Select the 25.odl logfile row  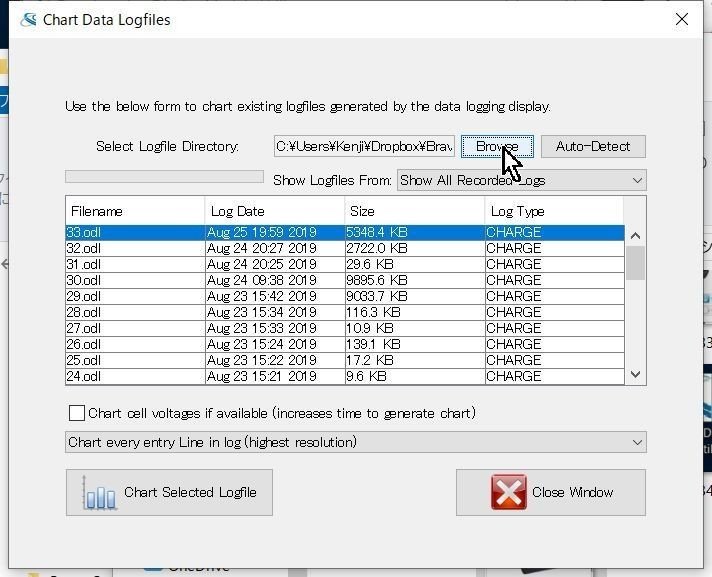tap(345, 360)
